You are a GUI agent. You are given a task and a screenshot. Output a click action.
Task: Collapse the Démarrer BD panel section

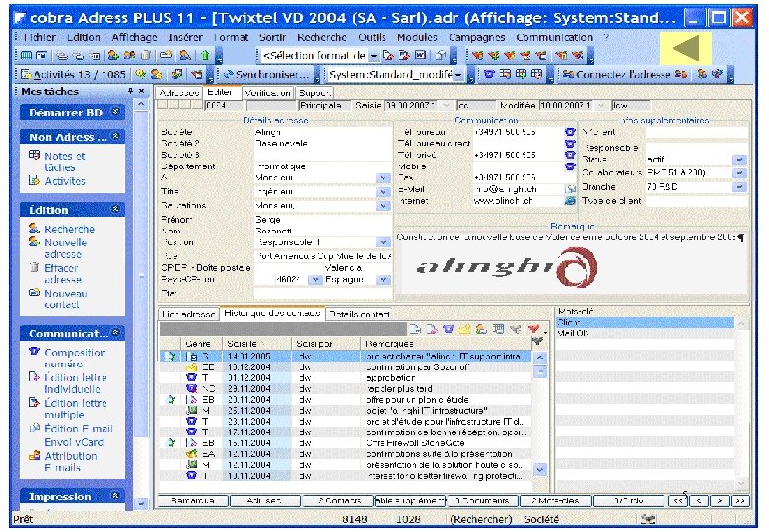[115, 112]
